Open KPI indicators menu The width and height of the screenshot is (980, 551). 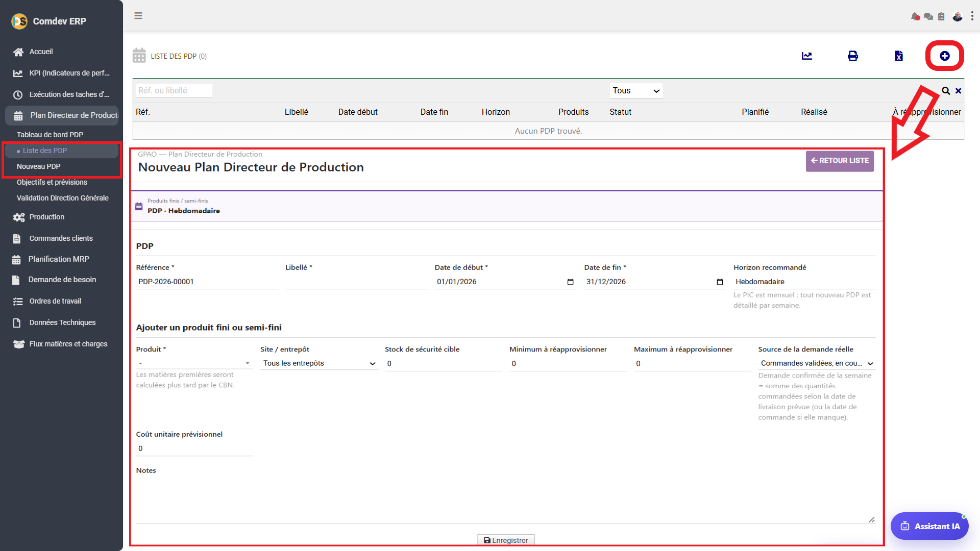(61, 73)
